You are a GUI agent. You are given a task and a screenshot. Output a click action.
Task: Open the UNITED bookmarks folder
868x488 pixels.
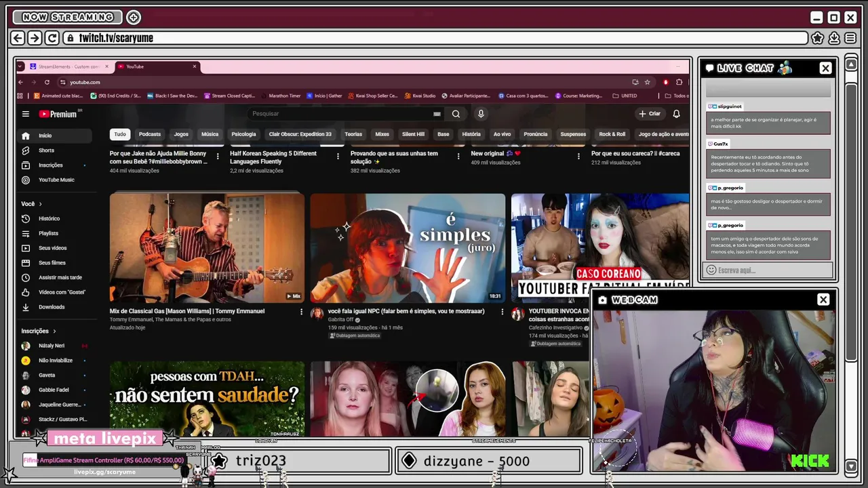pyautogui.click(x=625, y=96)
